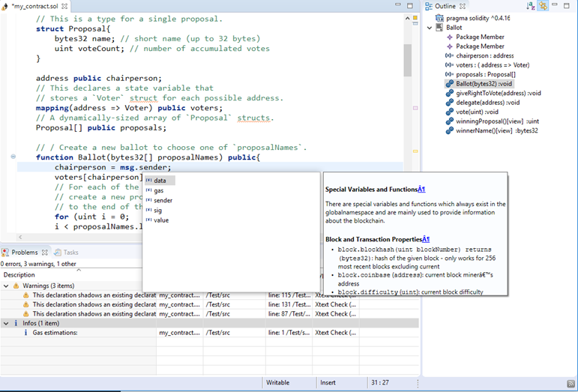Select 'sender' from the autocomplete list
This screenshot has height=392, width=578.
pos(162,200)
